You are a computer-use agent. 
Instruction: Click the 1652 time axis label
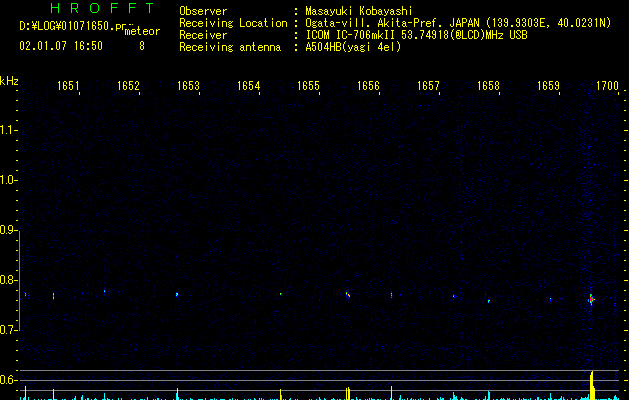click(128, 86)
